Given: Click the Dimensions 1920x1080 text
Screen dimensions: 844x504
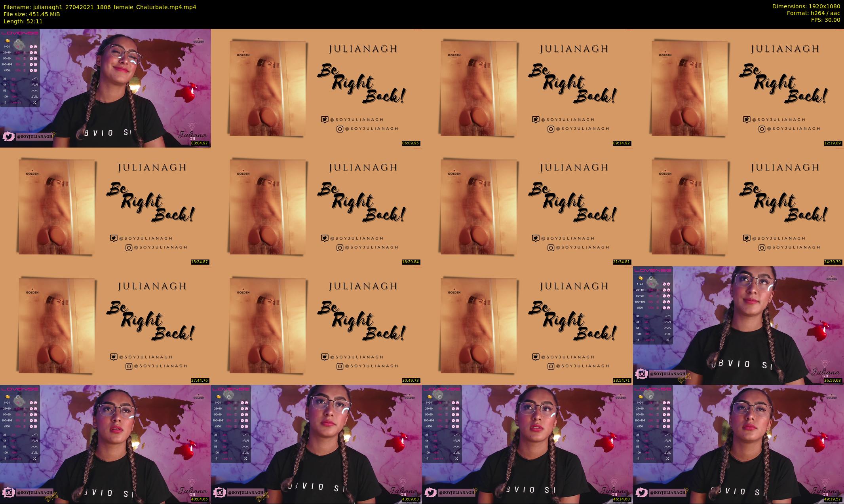Looking at the screenshot, I should pyautogui.click(x=806, y=6).
